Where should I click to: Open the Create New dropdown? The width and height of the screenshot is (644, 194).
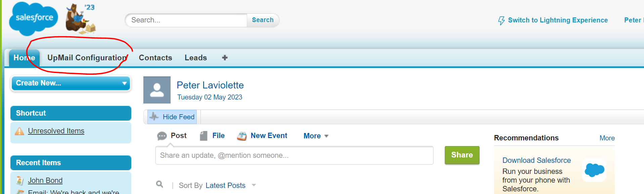tap(71, 83)
